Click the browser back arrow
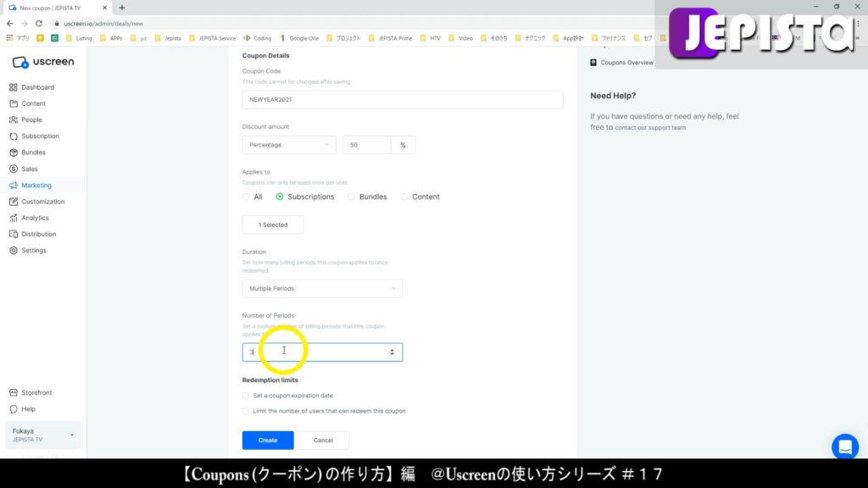 [9, 24]
